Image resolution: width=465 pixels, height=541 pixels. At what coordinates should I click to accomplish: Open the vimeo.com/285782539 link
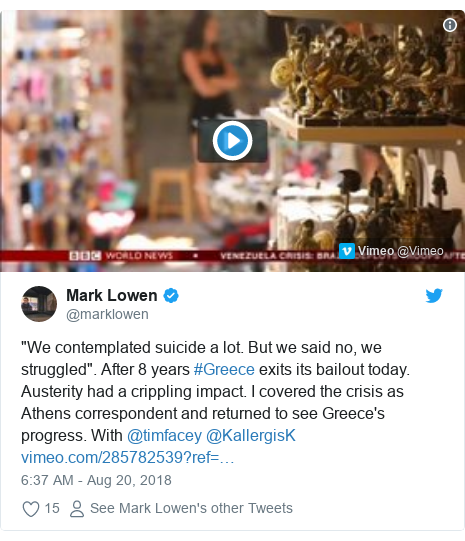[x=128, y=458]
